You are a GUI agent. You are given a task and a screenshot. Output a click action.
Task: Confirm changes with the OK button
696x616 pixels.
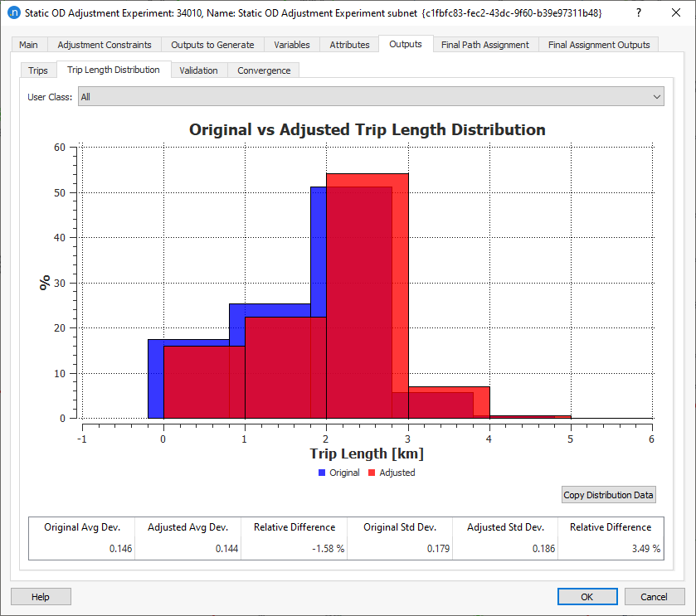click(587, 596)
